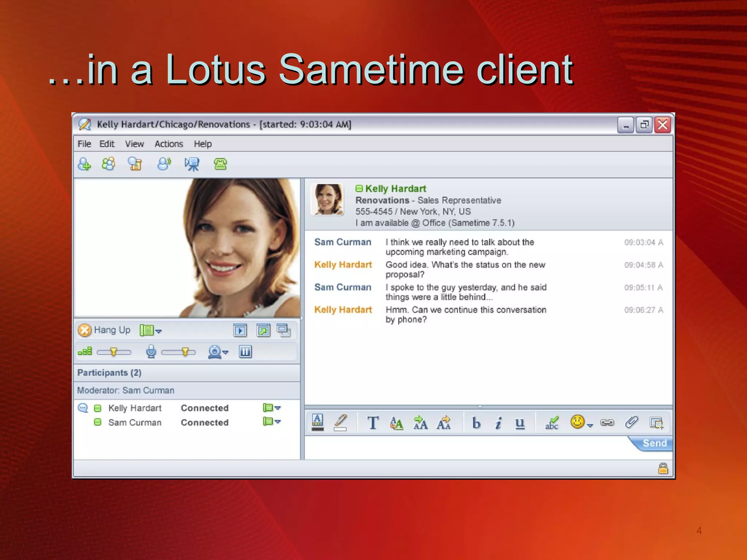Click the chat window pencil title icon
The width and height of the screenshot is (747, 560).
coord(85,124)
